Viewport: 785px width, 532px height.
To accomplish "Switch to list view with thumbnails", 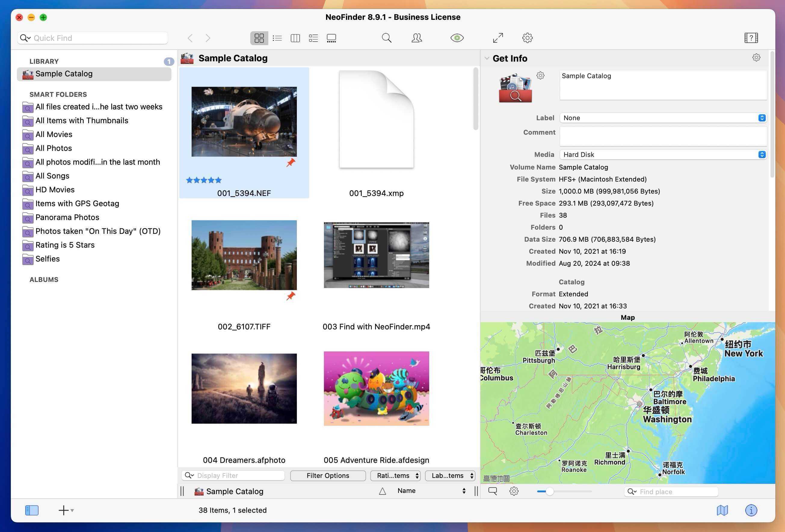I will [313, 38].
